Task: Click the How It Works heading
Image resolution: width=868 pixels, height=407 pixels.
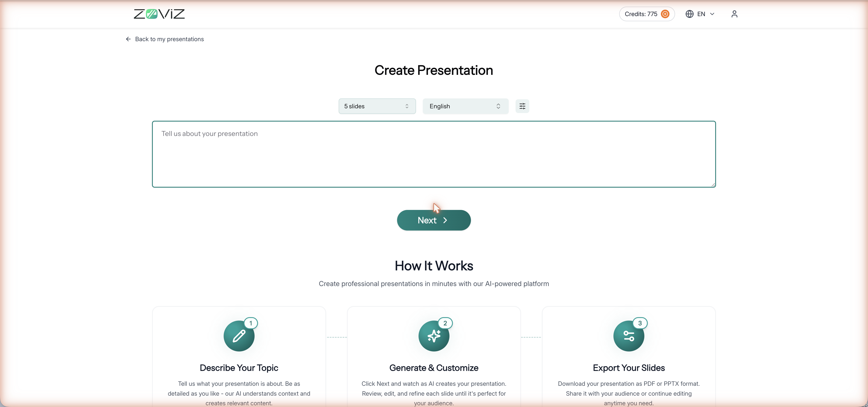Action: coord(434,266)
